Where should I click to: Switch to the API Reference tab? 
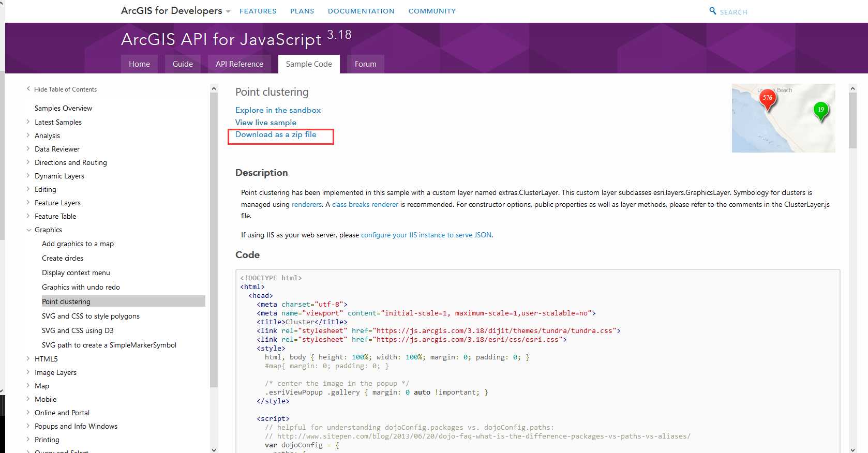(240, 64)
